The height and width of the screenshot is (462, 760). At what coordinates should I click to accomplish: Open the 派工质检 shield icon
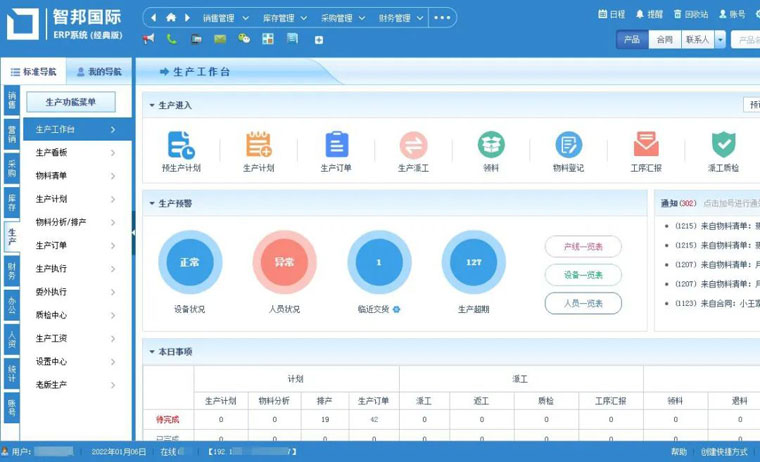coord(723,146)
